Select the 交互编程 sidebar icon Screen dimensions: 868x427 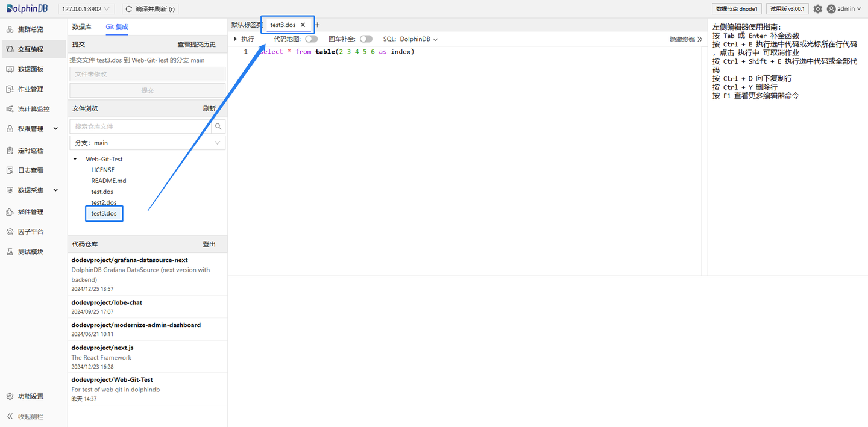pos(10,49)
